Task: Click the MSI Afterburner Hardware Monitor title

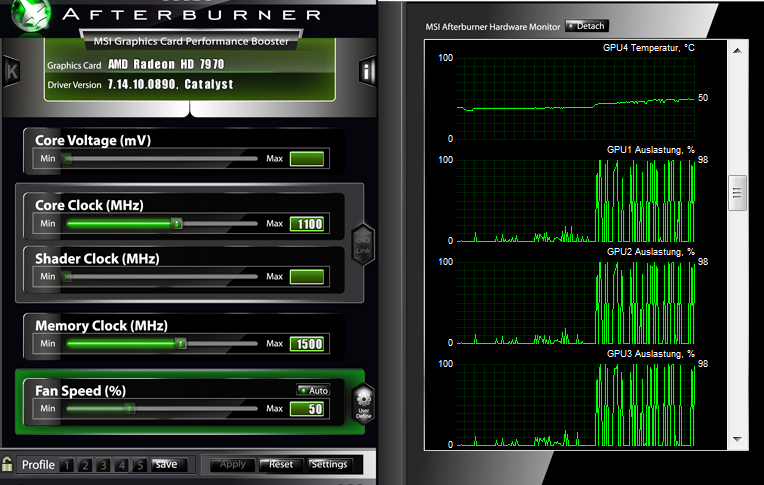Action: (493, 27)
